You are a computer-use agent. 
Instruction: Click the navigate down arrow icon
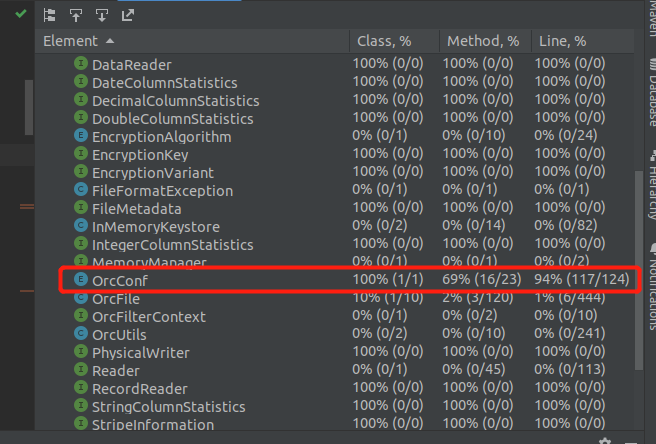point(102,15)
